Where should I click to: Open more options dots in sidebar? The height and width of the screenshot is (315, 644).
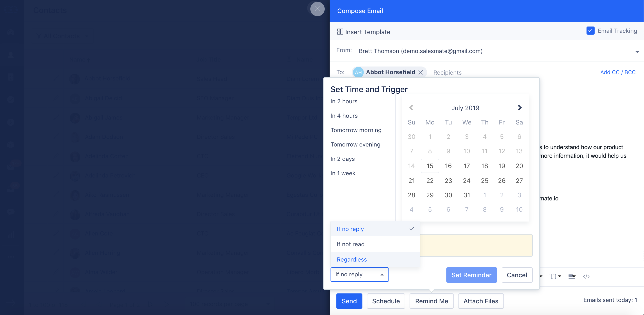(x=11, y=257)
